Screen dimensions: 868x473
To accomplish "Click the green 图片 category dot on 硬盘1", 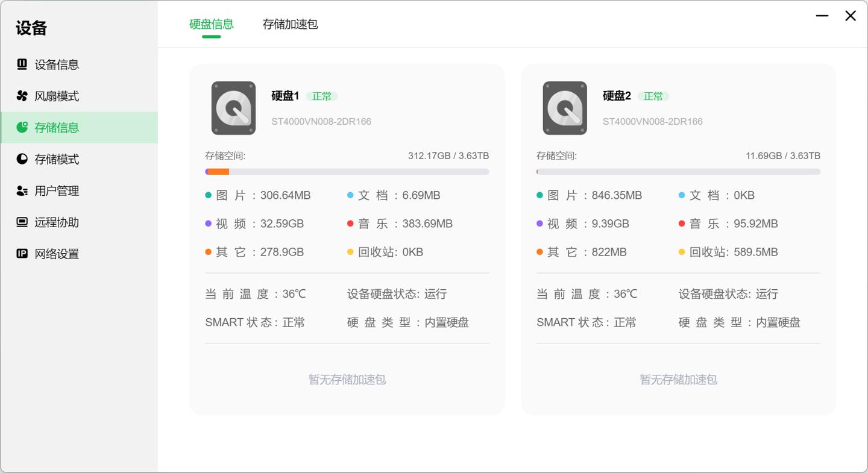I will pos(209,195).
